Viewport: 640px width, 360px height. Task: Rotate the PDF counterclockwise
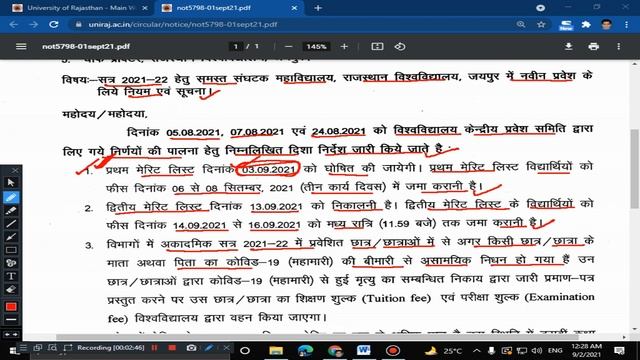coord(400,47)
